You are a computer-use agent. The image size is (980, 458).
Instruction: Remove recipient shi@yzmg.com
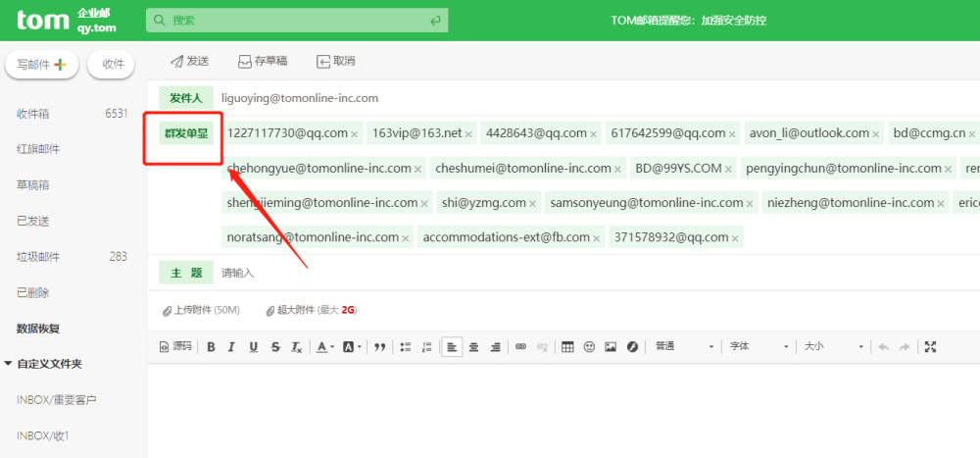(532, 203)
